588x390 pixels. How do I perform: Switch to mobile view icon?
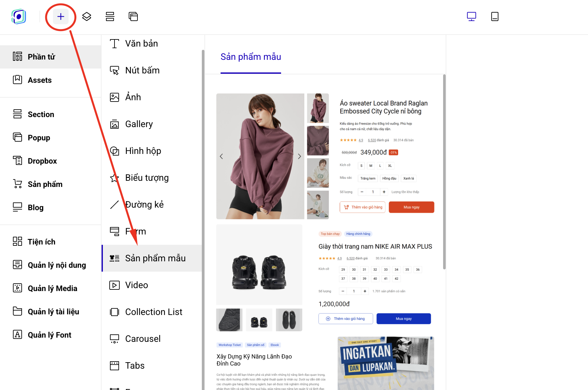tap(495, 16)
